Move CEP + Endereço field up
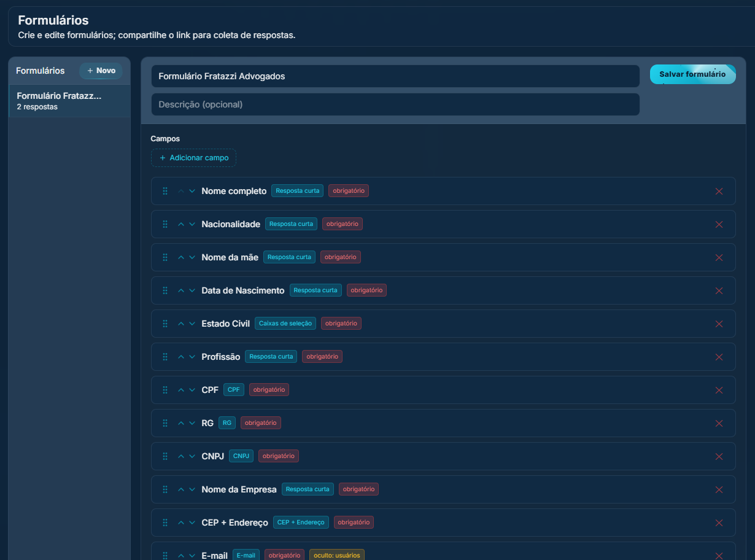The height and width of the screenshot is (560, 755). tap(181, 523)
